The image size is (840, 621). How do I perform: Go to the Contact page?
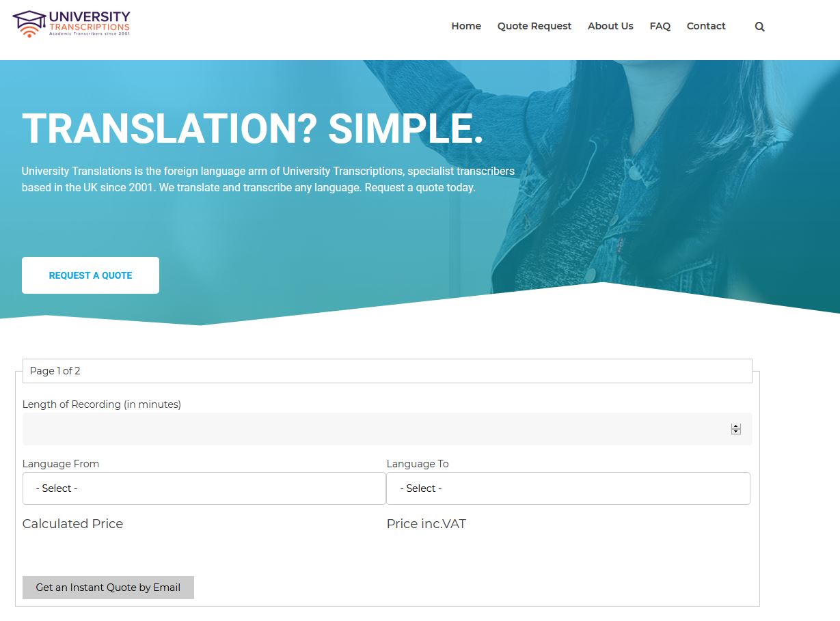[x=705, y=26]
